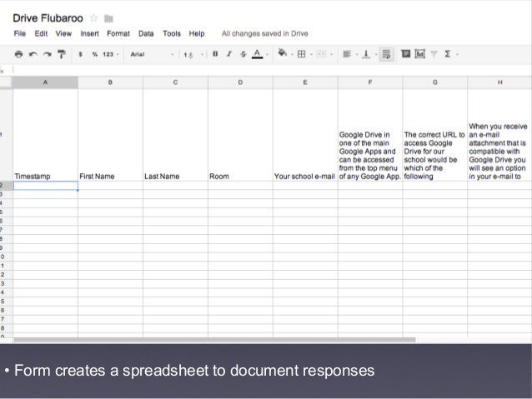Click the 'Google Drive in one of the main' cell
The image size is (532, 399).
click(370, 135)
